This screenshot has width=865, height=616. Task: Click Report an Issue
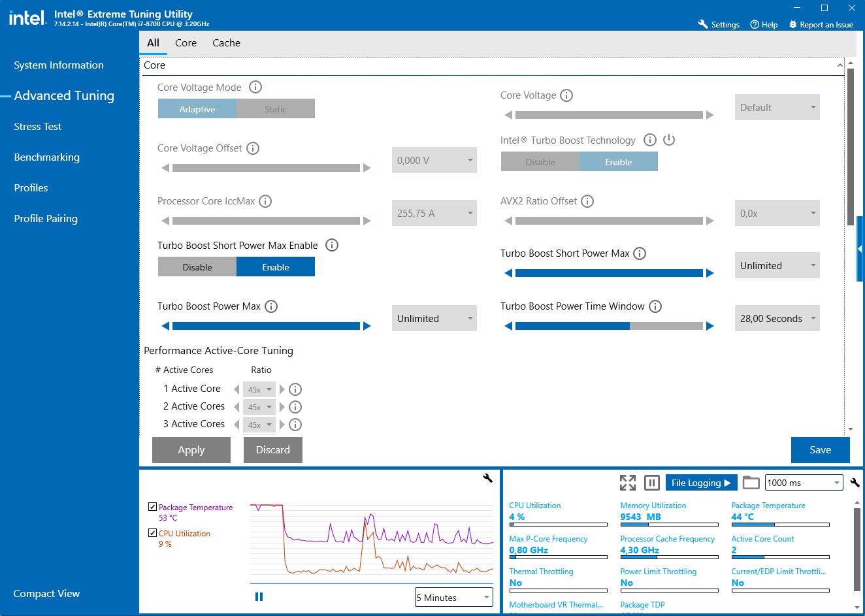[x=821, y=24]
